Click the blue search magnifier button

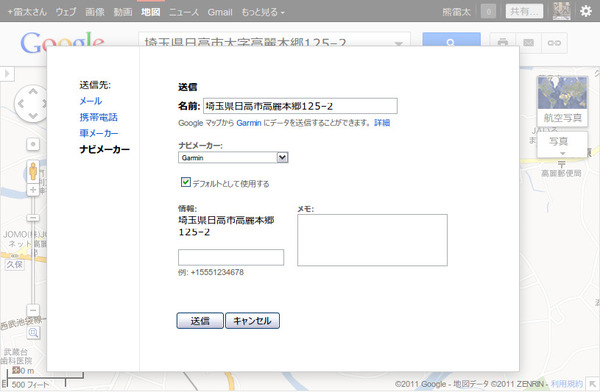[451, 40]
